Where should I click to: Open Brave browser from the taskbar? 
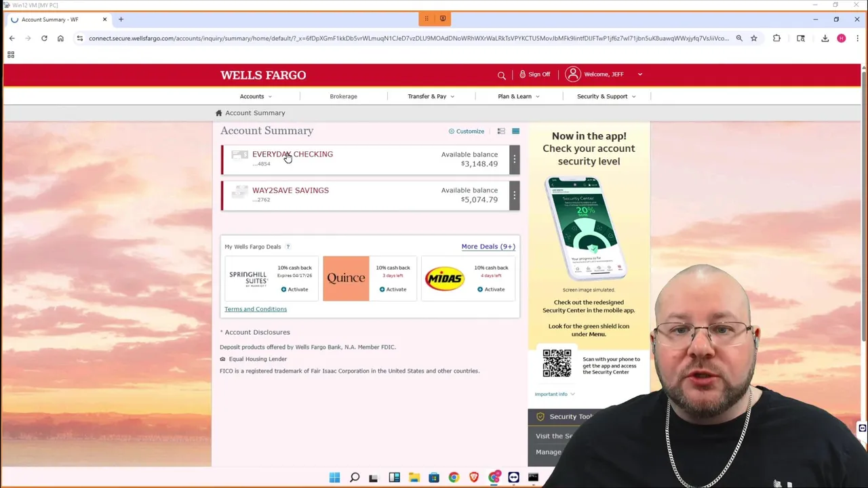473,478
